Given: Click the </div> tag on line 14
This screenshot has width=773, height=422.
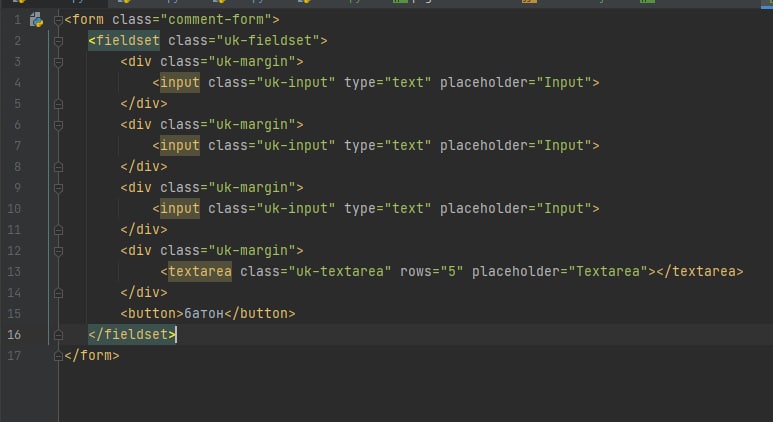Looking at the screenshot, I should tap(144, 293).
